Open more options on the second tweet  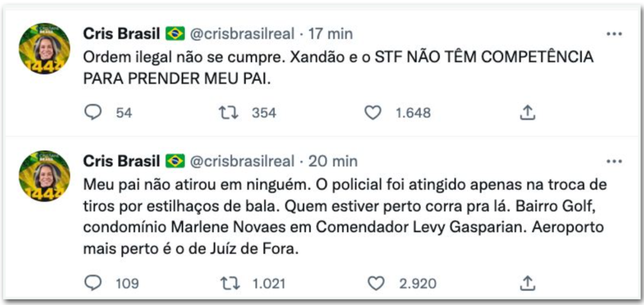(x=614, y=161)
